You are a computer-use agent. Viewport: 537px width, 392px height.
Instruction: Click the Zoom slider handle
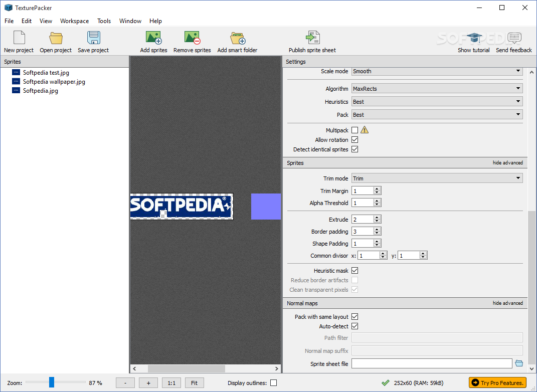tap(51, 382)
